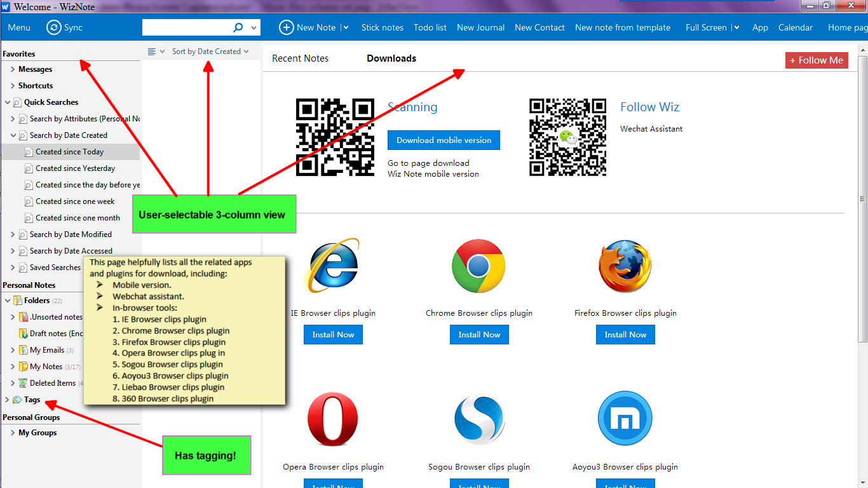Click Full Screen in the toolbar
This screenshot has height=488, width=868.
coord(706,27)
